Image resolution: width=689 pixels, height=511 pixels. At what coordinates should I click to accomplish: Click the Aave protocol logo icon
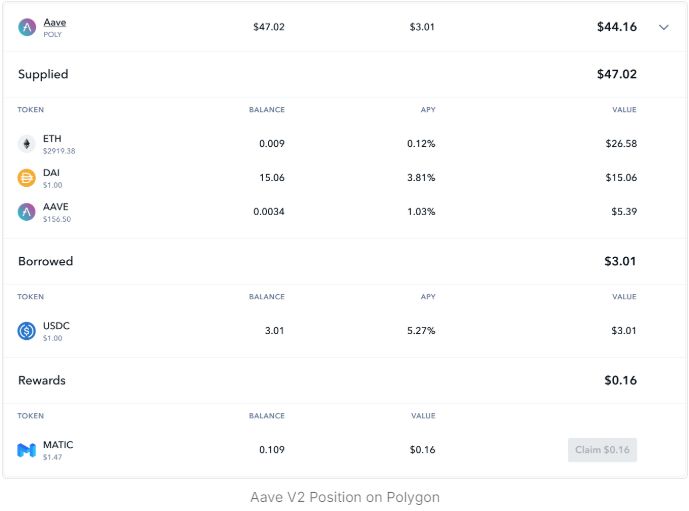point(27,27)
